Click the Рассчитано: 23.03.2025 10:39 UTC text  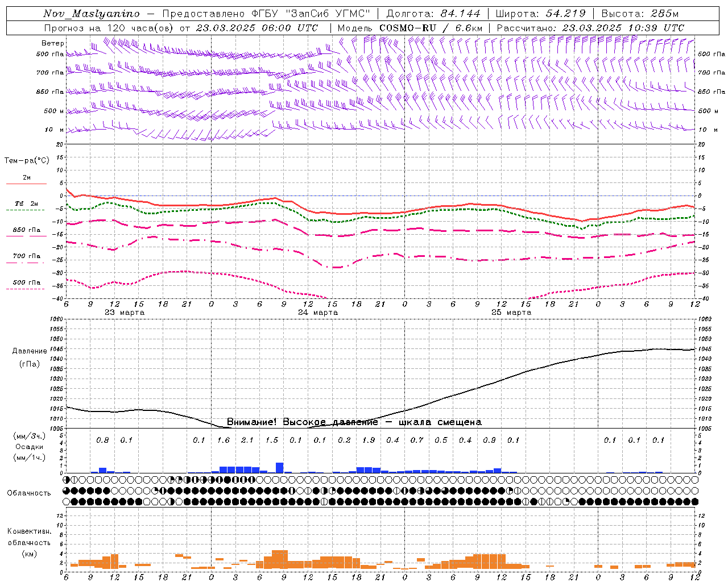pyautogui.click(x=590, y=27)
